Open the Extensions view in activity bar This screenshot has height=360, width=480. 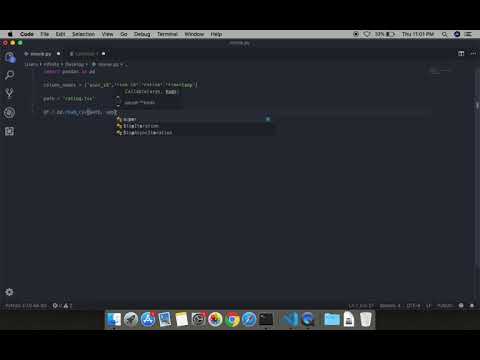point(10,131)
